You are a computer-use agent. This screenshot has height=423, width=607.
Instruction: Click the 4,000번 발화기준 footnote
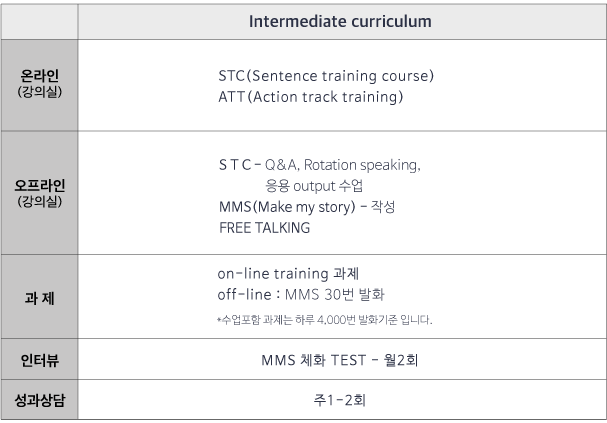point(324,320)
